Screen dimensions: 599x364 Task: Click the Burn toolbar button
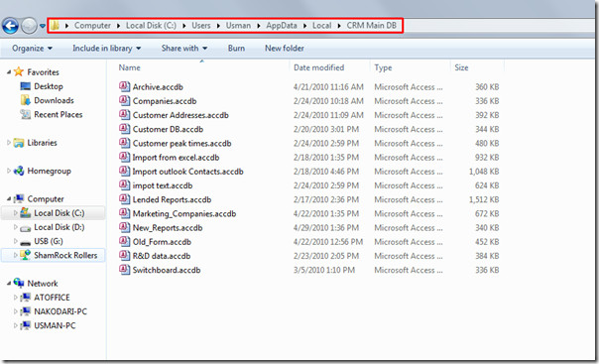click(x=236, y=49)
